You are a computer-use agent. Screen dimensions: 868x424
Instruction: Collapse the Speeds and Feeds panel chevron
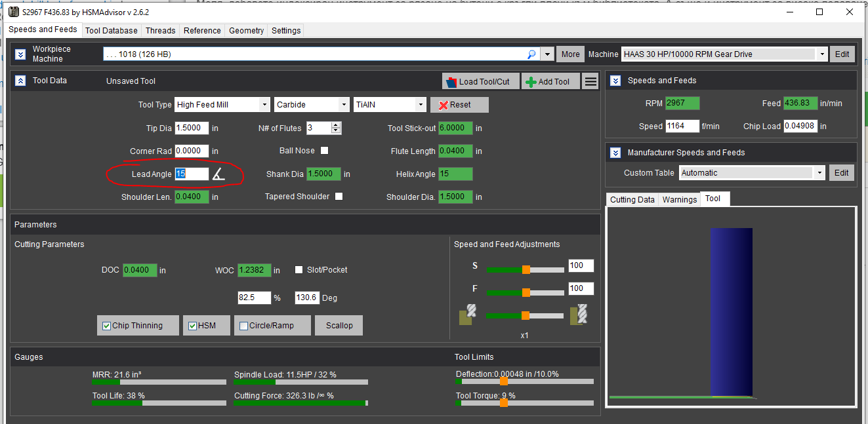pos(615,81)
